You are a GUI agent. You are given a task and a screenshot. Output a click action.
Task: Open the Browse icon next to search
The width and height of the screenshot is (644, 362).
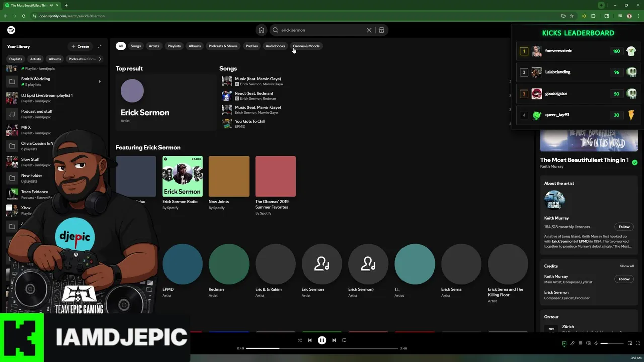pos(381,30)
